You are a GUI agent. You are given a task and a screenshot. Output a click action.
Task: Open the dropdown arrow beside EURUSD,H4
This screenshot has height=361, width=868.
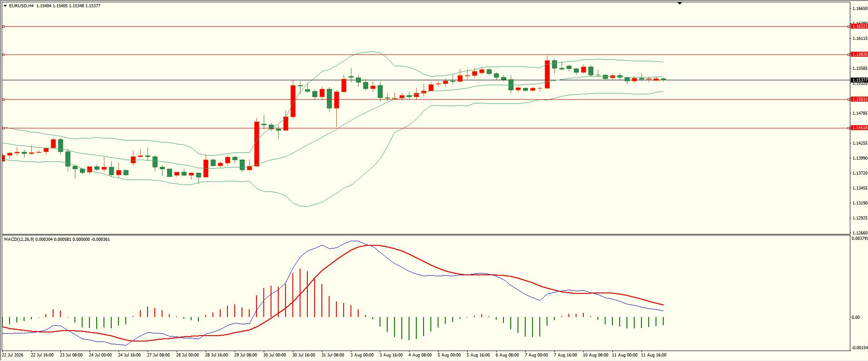point(5,6)
